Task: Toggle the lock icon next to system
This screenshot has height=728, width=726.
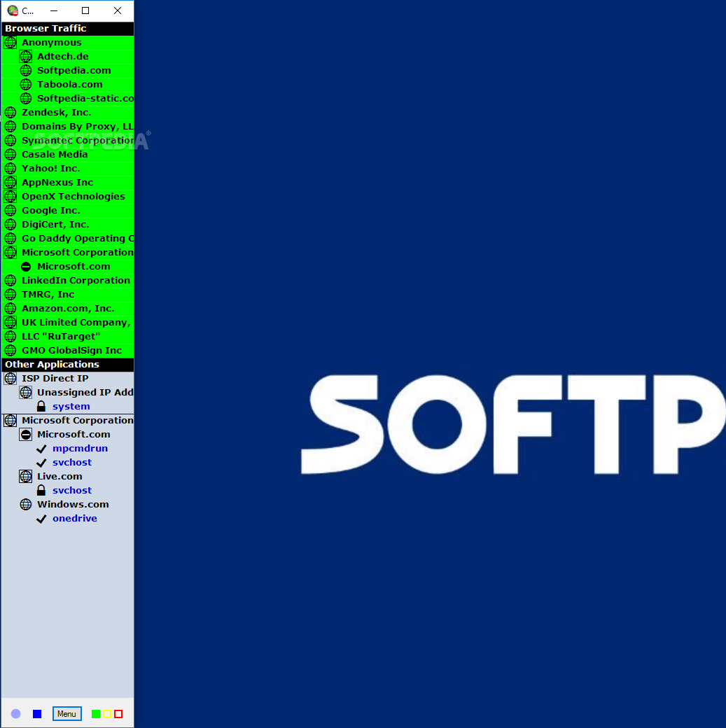Action: tap(41, 407)
